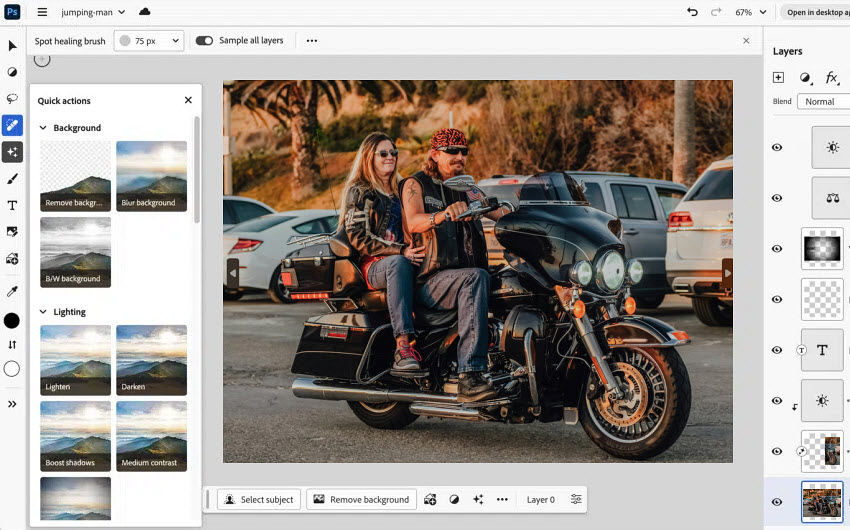Hide the gradient mask layer

(777, 249)
